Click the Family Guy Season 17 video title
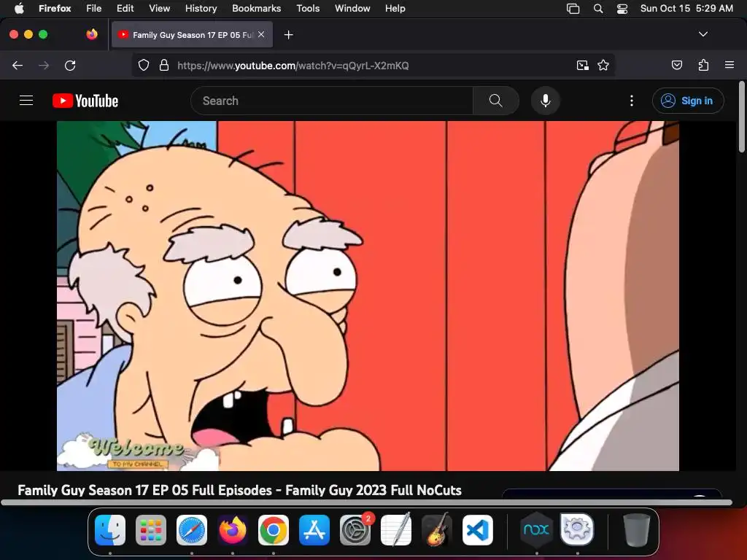Viewport: 747px width, 560px height. (239, 490)
